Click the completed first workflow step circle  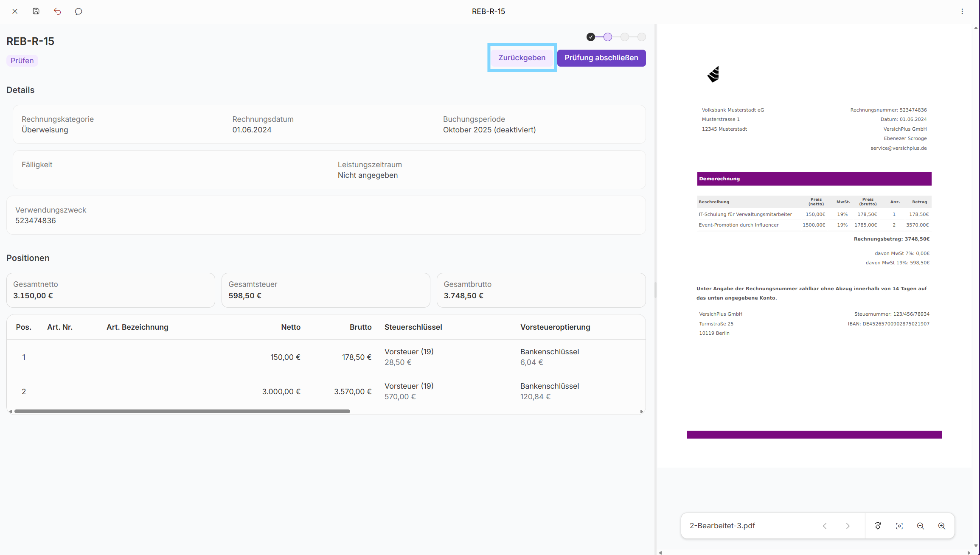[591, 37]
